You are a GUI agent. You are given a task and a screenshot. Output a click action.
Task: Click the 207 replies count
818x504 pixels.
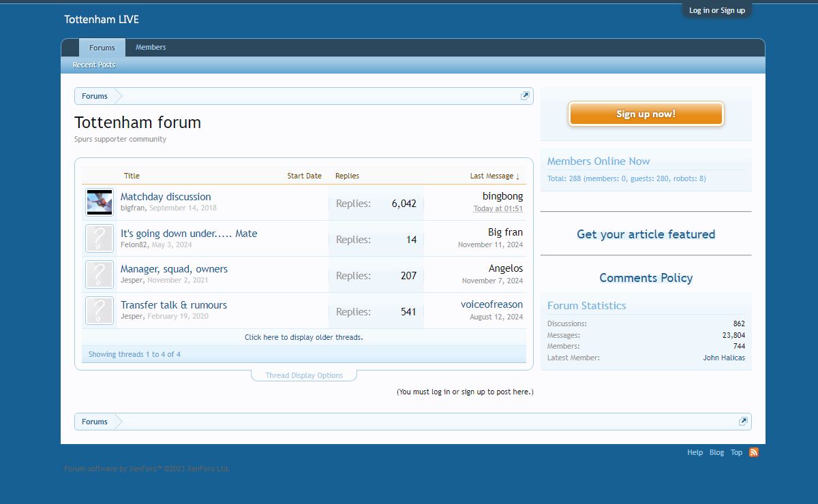(x=408, y=276)
